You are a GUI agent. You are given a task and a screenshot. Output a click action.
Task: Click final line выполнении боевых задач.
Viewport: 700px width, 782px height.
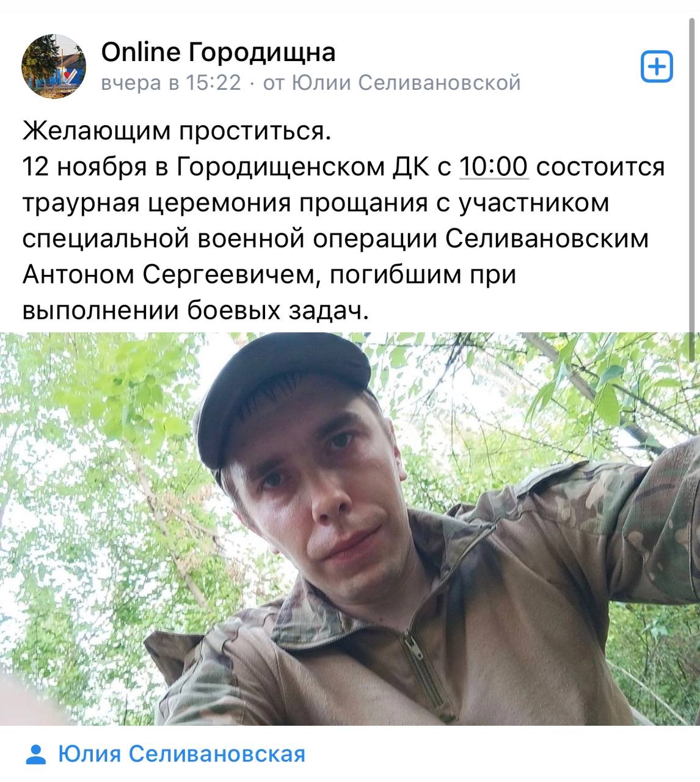[x=196, y=311]
